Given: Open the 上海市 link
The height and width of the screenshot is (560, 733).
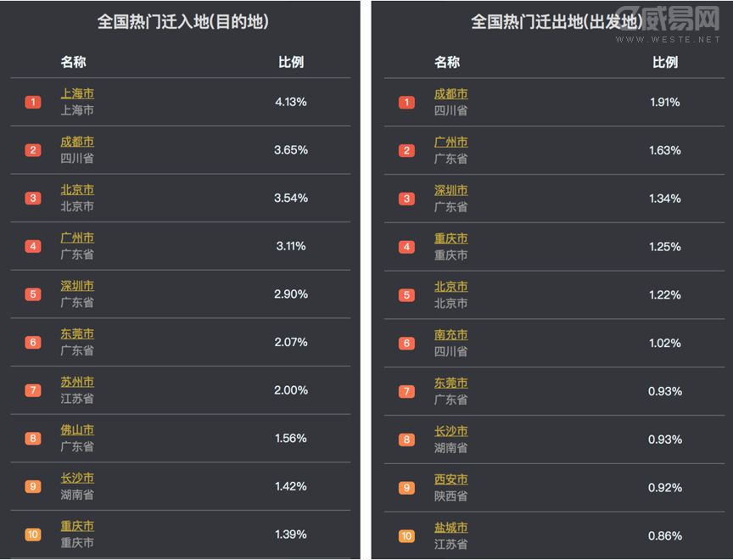Looking at the screenshot, I should (x=77, y=94).
